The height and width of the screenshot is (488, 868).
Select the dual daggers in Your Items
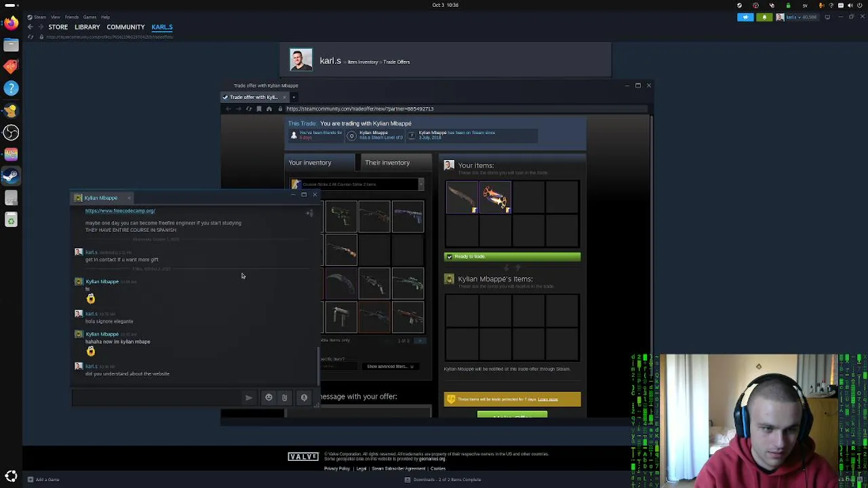(496, 197)
